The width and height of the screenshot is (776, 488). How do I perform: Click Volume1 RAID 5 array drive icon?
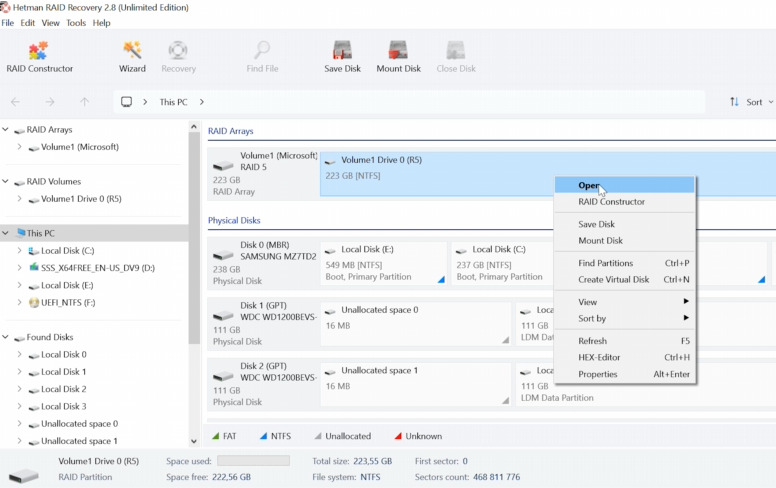tap(223, 165)
